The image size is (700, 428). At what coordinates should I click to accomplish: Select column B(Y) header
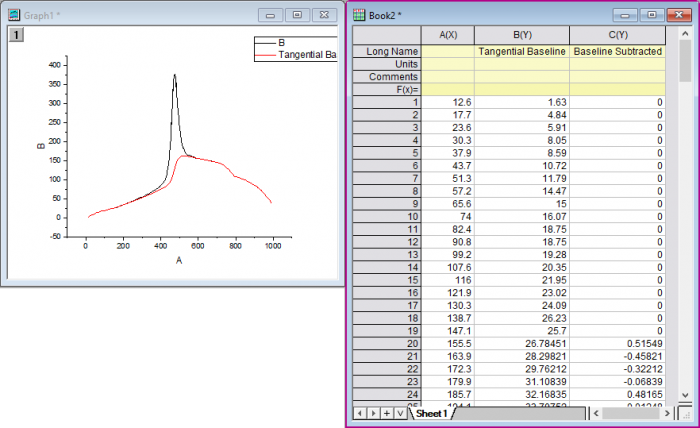coord(522,35)
